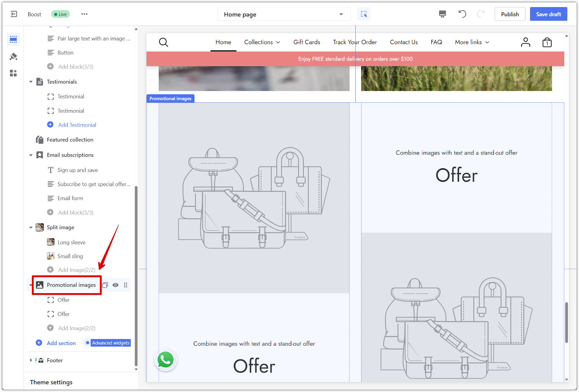The width and height of the screenshot is (579, 392).
Task: Select the Long sleeve image thumbnail
Action: click(x=51, y=242)
